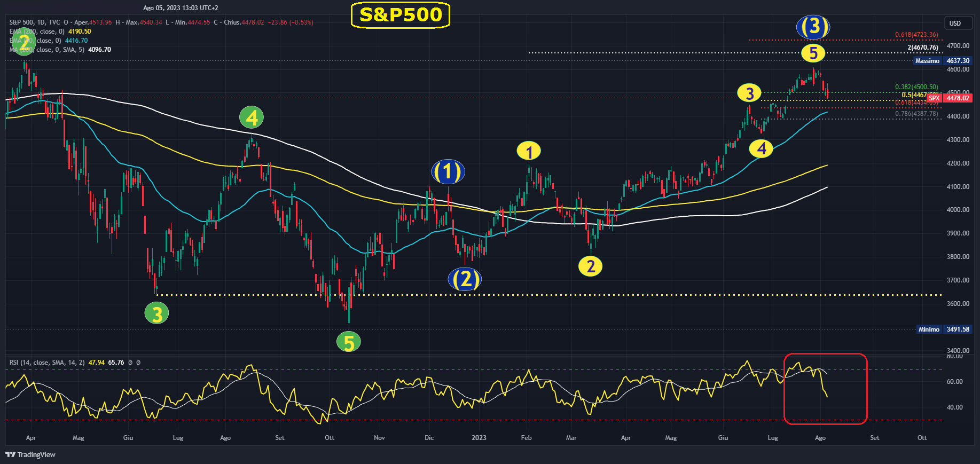The width and height of the screenshot is (980, 464).
Task: Click the 3600.00 price axis label
Action: pos(958,304)
